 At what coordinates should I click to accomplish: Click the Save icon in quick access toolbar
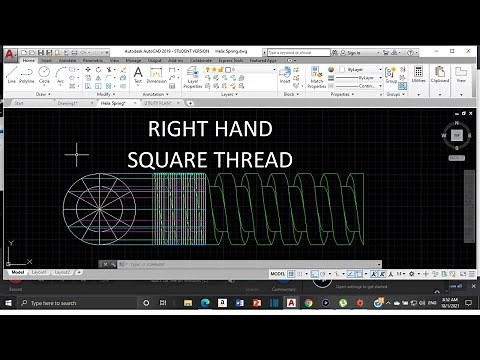41,52
